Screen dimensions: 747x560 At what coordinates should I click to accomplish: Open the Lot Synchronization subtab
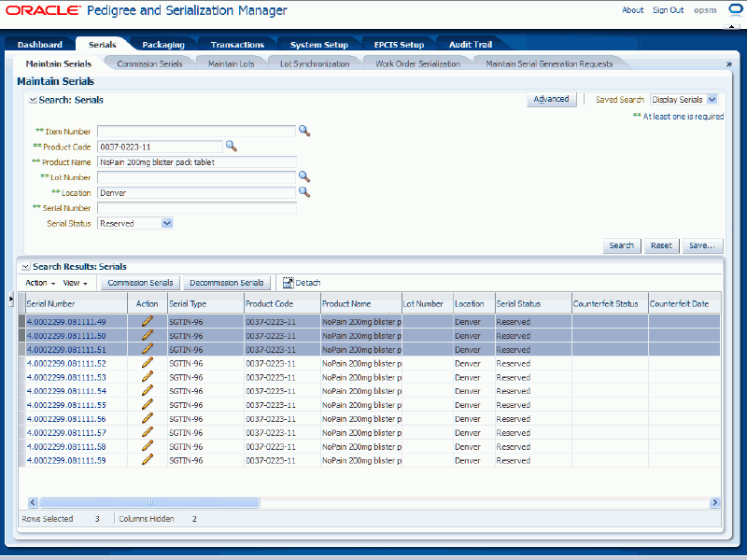[315, 63]
